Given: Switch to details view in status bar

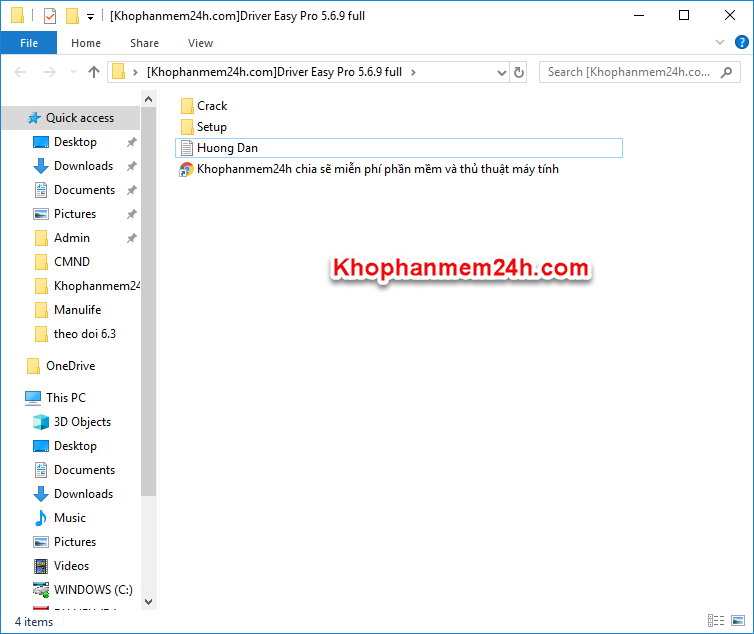Looking at the screenshot, I should point(715,622).
